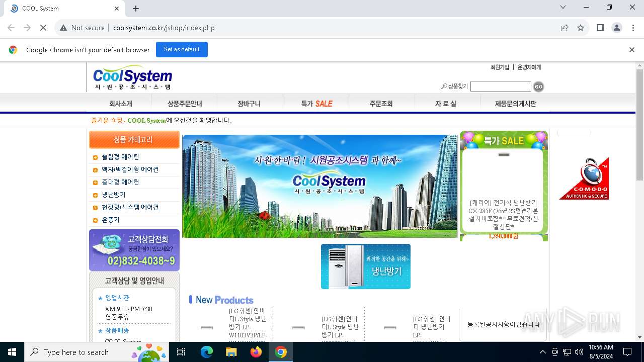Select 천장형/시스템 에어컨 category
This screenshot has width=644, height=362.
[x=130, y=207]
